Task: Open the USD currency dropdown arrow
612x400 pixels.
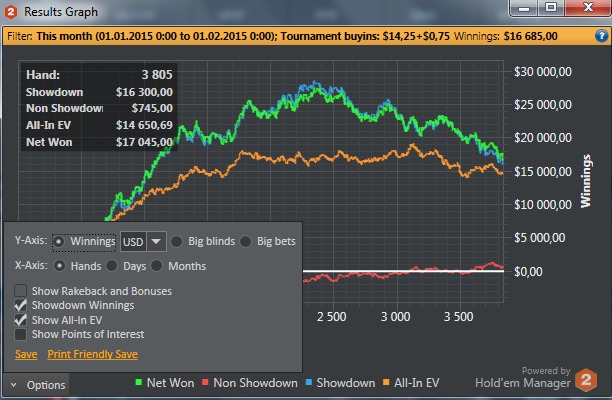Action: pyautogui.click(x=156, y=242)
